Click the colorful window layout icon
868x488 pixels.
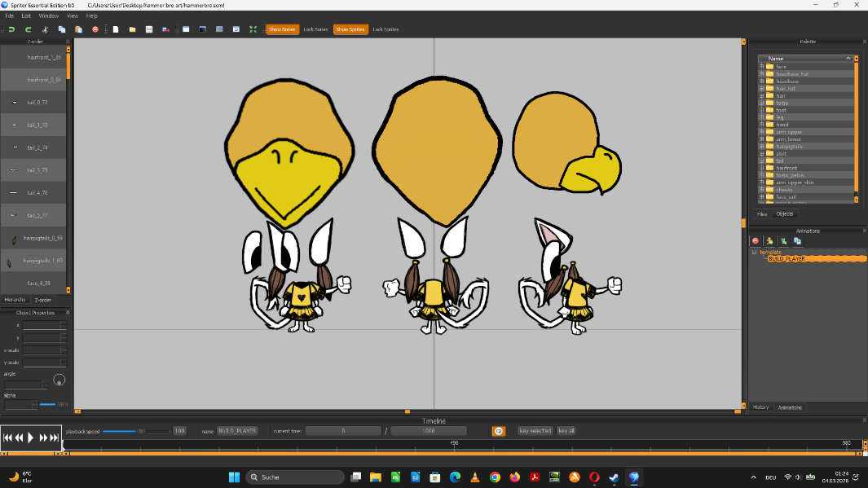236,29
